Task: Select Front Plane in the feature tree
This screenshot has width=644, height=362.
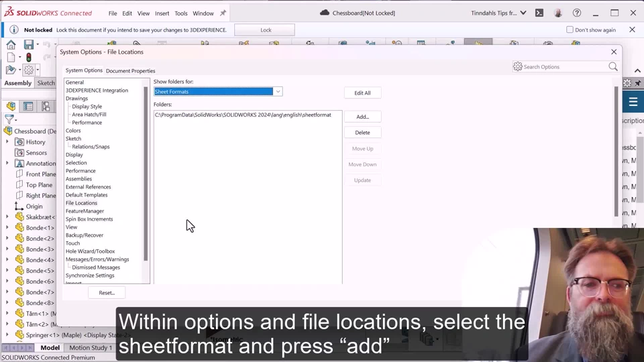Action: coord(41,174)
